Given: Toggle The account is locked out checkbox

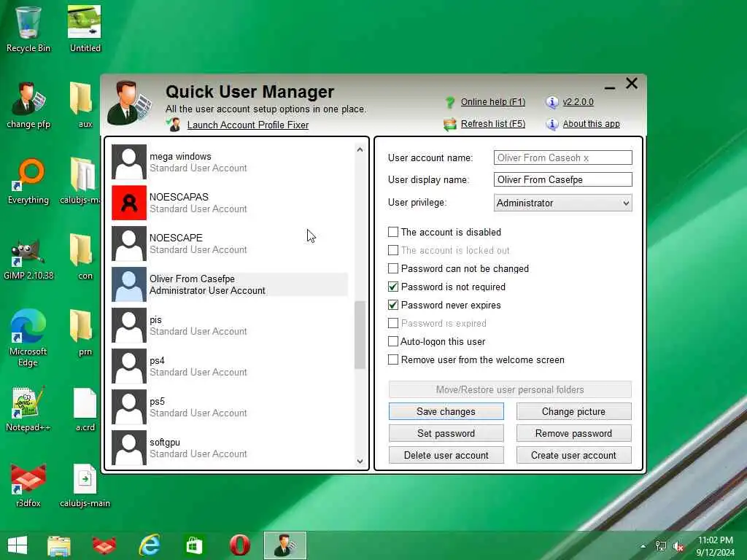Looking at the screenshot, I should coord(393,250).
